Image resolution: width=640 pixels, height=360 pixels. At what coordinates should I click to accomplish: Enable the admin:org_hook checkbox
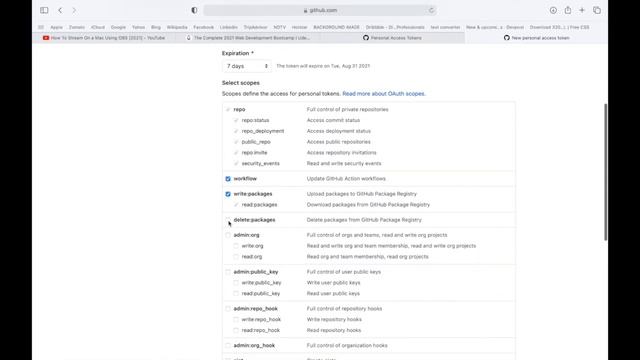(x=228, y=346)
